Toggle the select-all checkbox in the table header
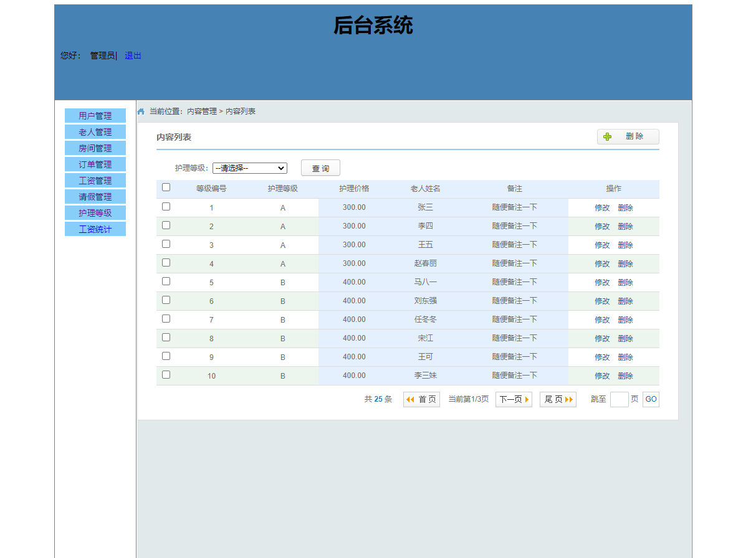 click(x=166, y=187)
